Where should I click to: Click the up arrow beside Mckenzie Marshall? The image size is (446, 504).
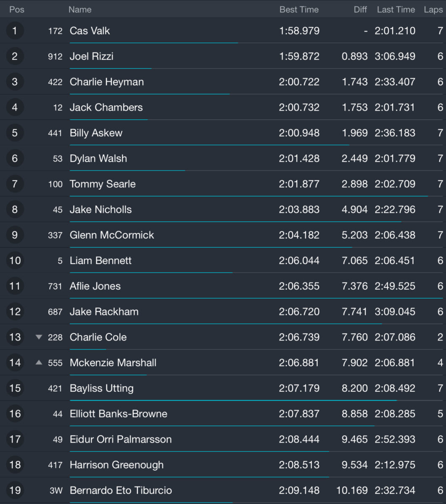[39, 362]
